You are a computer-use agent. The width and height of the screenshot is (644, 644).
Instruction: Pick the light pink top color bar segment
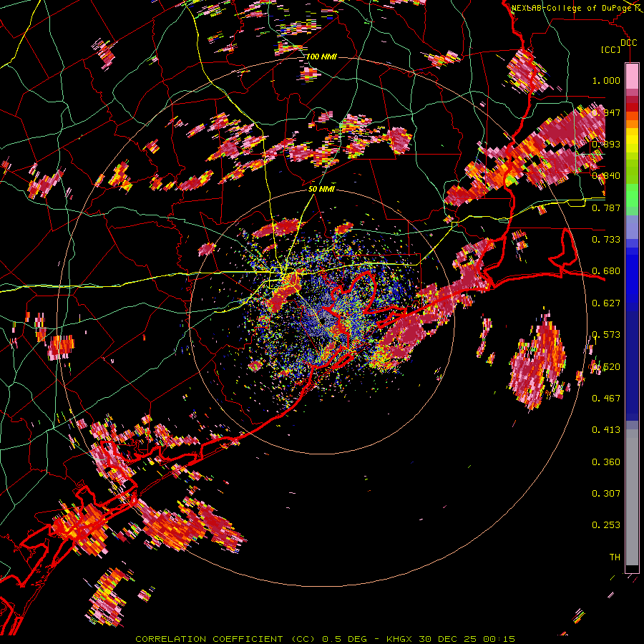[x=632, y=77]
